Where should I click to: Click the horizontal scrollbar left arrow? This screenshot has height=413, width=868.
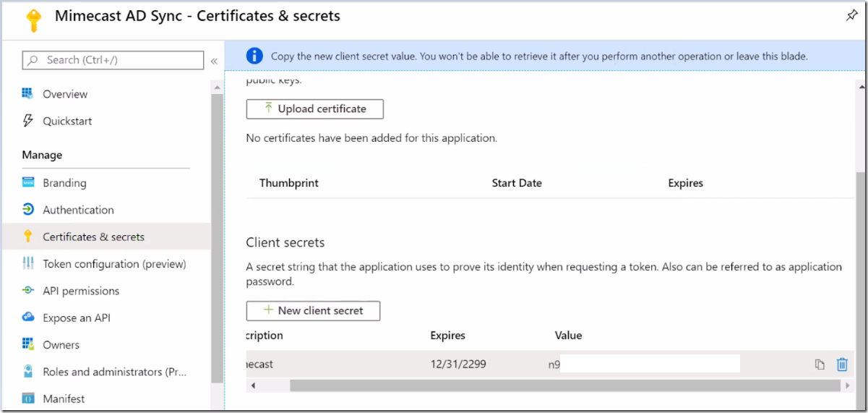point(253,386)
